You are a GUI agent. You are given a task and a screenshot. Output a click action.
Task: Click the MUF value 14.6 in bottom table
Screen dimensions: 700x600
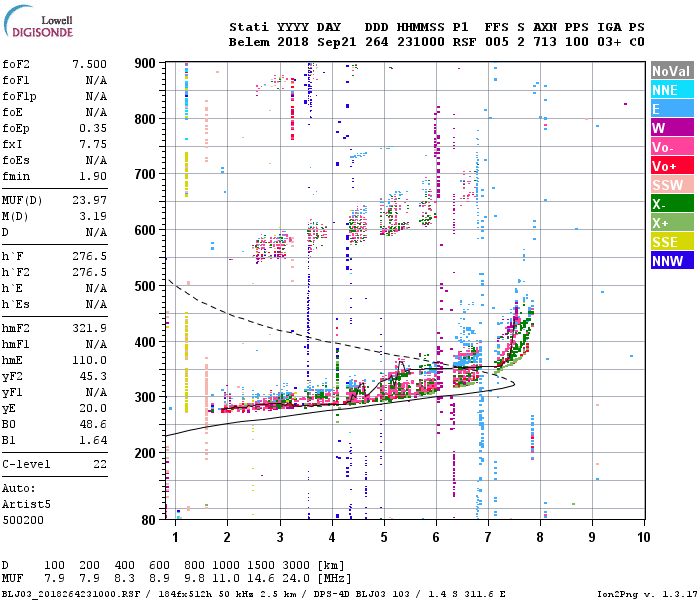pyautogui.click(x=261, y=579)
